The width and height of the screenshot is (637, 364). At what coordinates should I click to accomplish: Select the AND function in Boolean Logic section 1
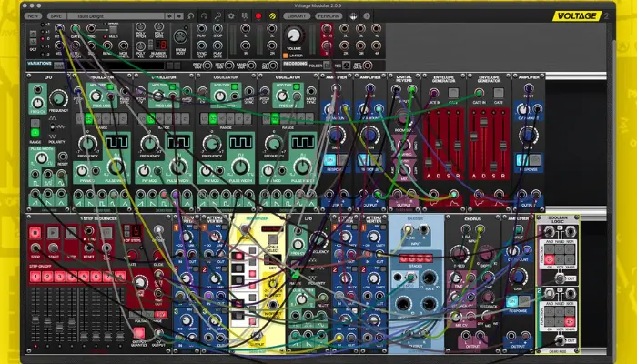pyautogui.click(x=550, y=248)
